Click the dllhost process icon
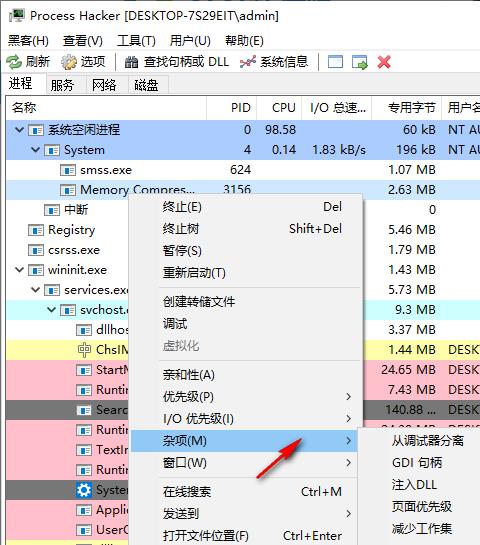This screenshot has width=480, height=545. [84, 330]
